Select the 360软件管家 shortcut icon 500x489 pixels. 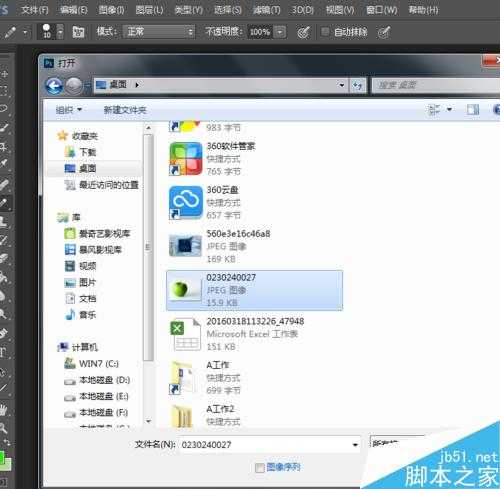[185, 159]
